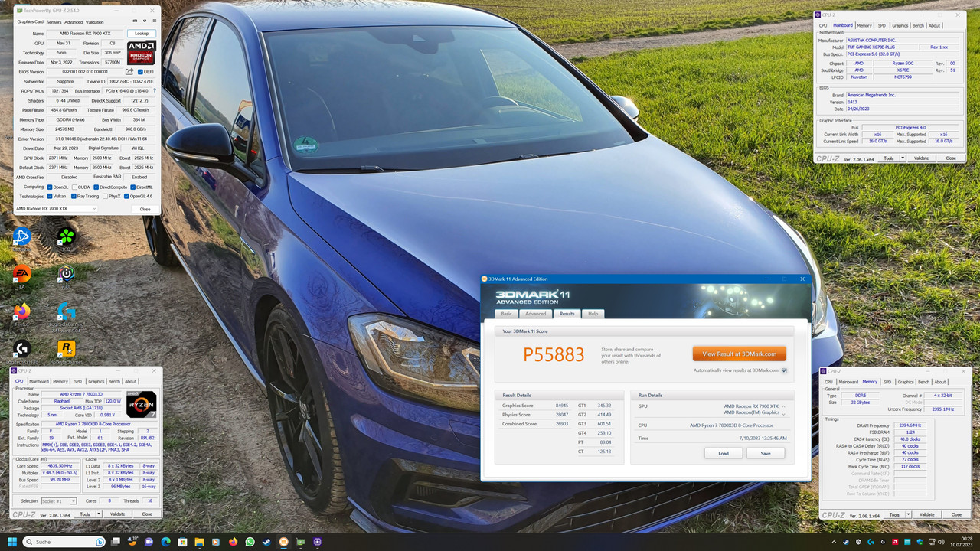Click the Lookup button in GPU-Z
Viewport: 980px width, 551px height.
[x=142, y=34]
